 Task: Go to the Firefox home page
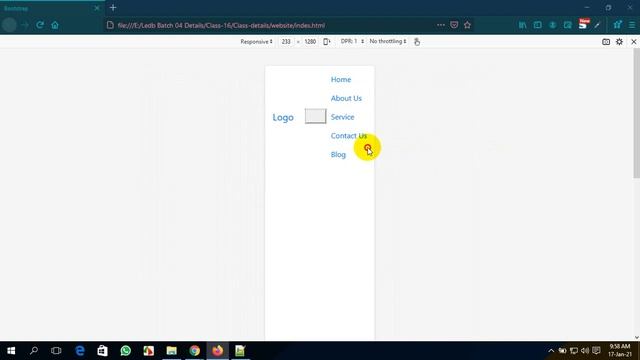tap(55, 25)
